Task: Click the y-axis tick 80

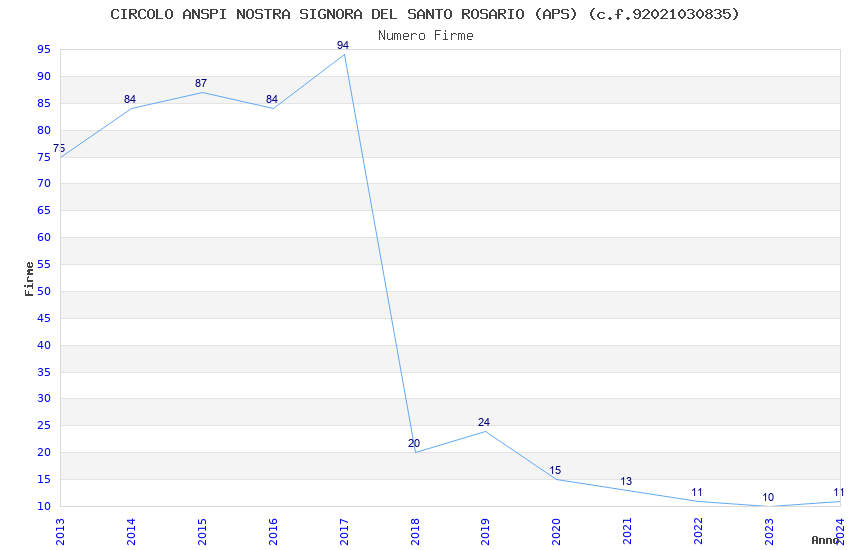Action: [x=44, y=130]
